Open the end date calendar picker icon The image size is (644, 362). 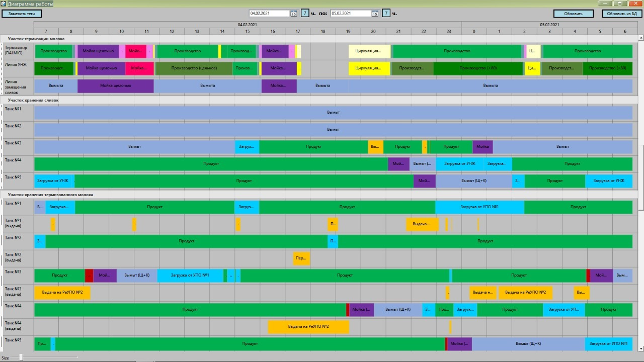tap(375, 14)
